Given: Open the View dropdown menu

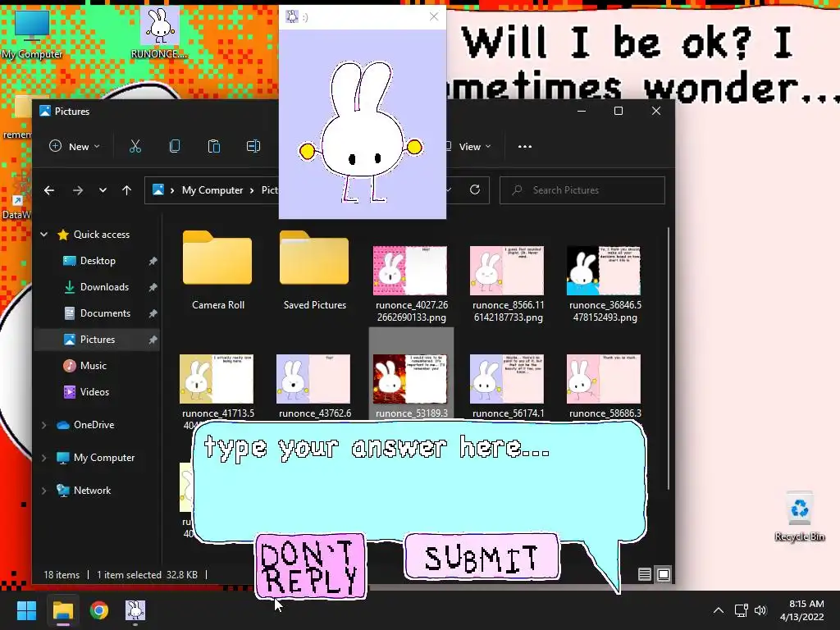Looking at the screenshot, I should tap(467, 146).
